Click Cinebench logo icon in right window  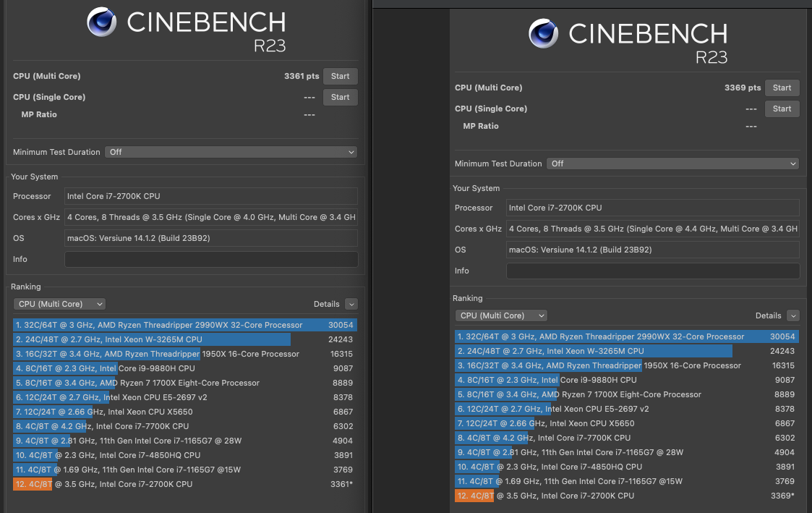point(543,33)
